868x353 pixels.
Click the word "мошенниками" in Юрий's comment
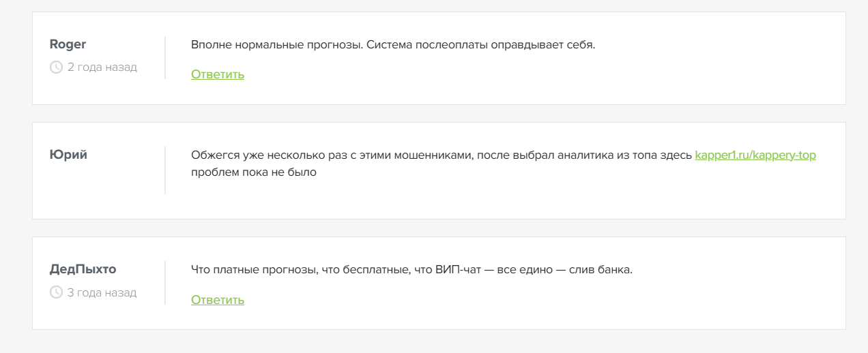(434, 155)
